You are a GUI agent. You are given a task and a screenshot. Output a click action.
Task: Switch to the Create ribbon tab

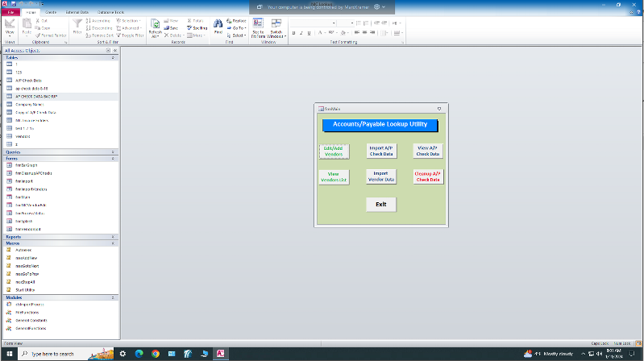[x=51, y=12]
